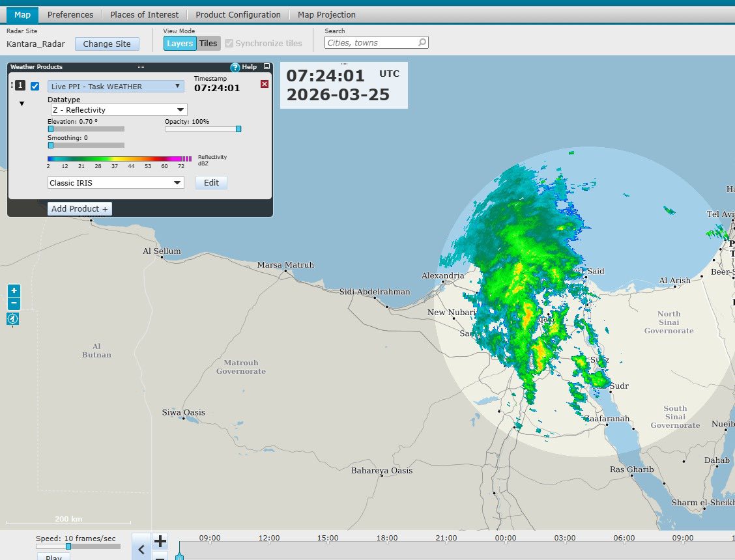Image resolution: width=735 pixels, height=560 pixels.
Task: Adjust the Smoothing slider handle
Action: [51, 145]
